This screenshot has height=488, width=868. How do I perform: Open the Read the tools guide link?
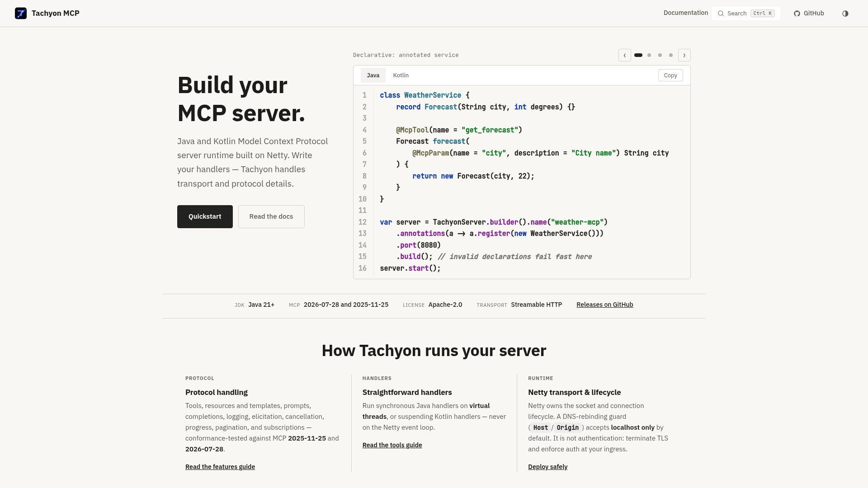pos(392,446)
